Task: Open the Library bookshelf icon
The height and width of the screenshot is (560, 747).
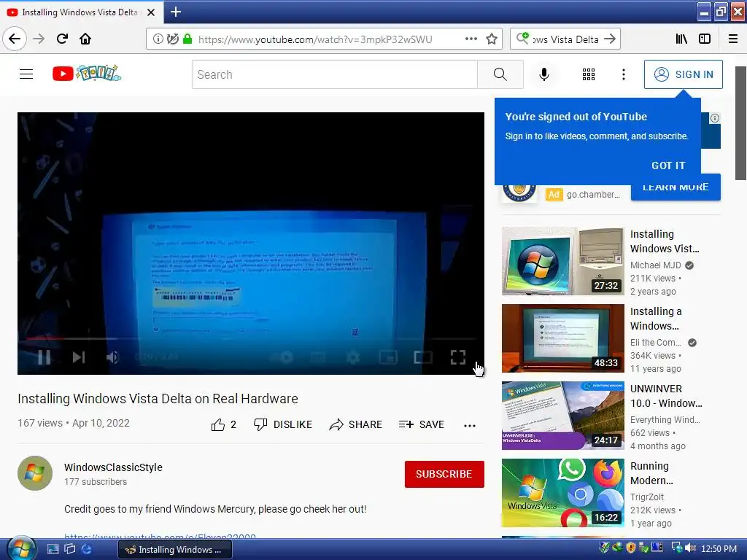Action: point(681,39)
